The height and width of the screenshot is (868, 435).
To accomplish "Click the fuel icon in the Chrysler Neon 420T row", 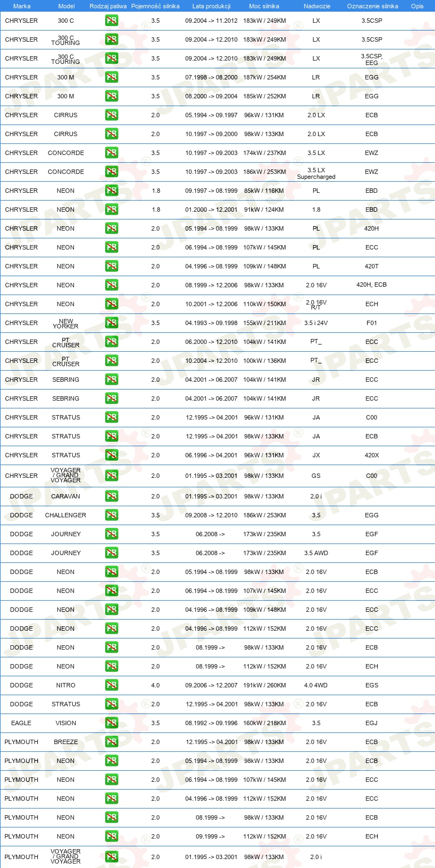I will [x=111, y=266].
